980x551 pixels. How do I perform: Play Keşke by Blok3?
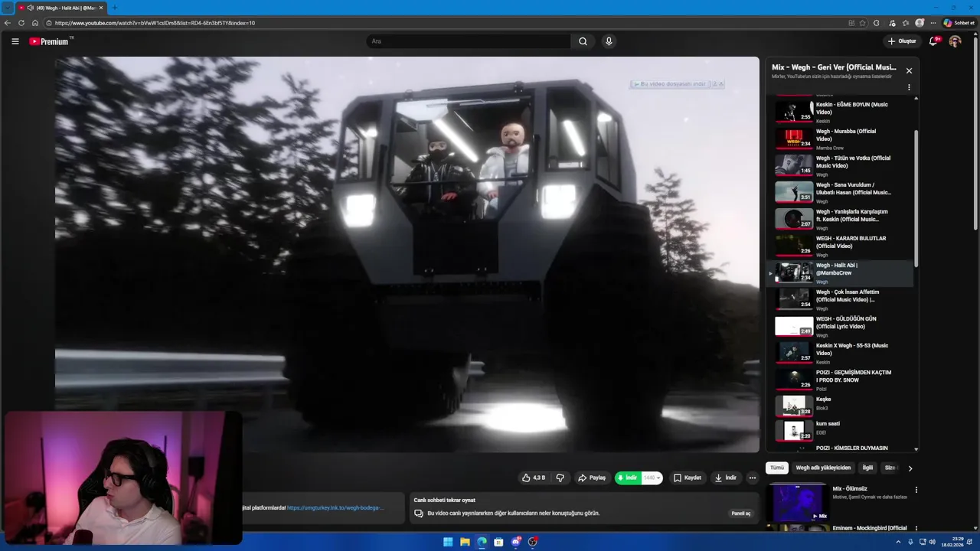(x=840, y=405)
